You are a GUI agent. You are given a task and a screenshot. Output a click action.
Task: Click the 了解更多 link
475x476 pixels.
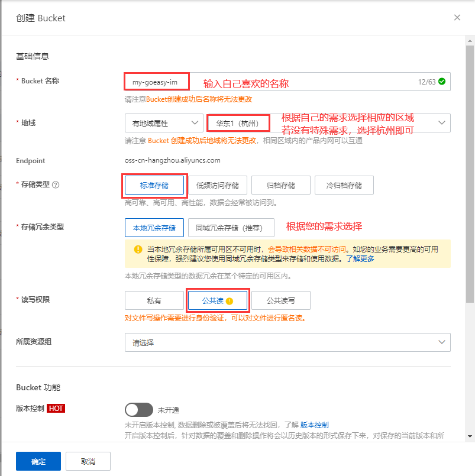tap(360, 258)
